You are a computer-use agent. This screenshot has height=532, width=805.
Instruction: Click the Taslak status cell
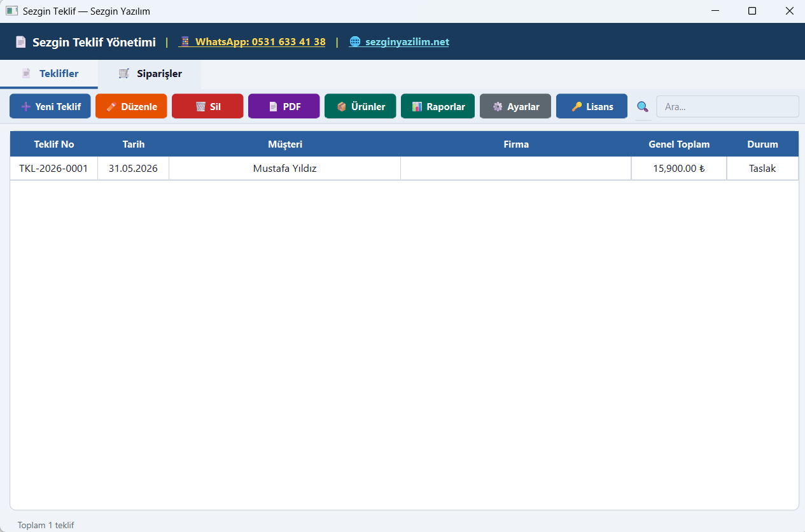tap(762, 169)
